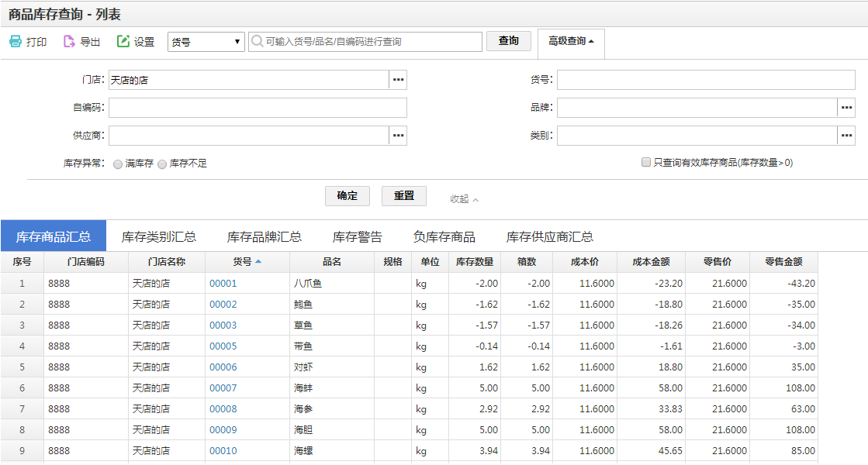Select the 库存不足 radio button
The height and width of the screenshot is (465, 868).
(161, 164)
